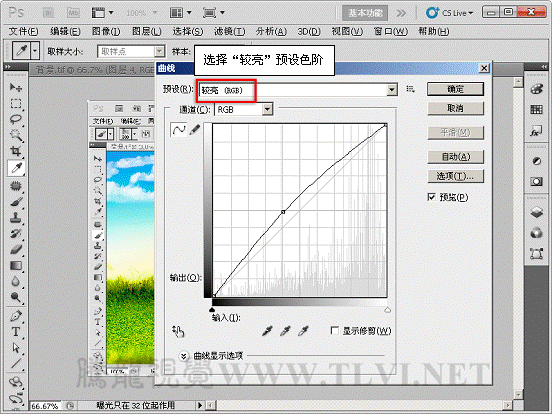Select the Type tool
The image size is (552, 414).
click(x=16, y=332)
